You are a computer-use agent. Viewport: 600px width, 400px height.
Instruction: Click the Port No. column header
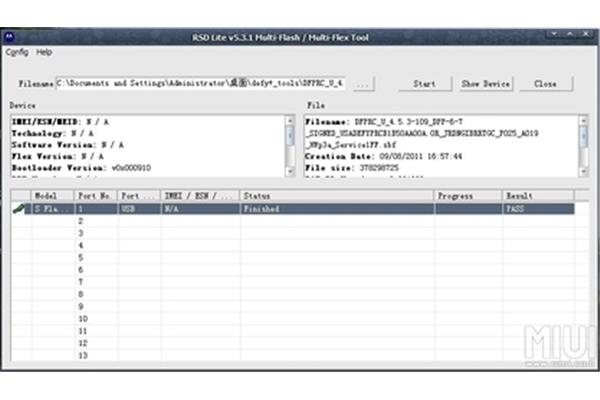pos(96,196)
